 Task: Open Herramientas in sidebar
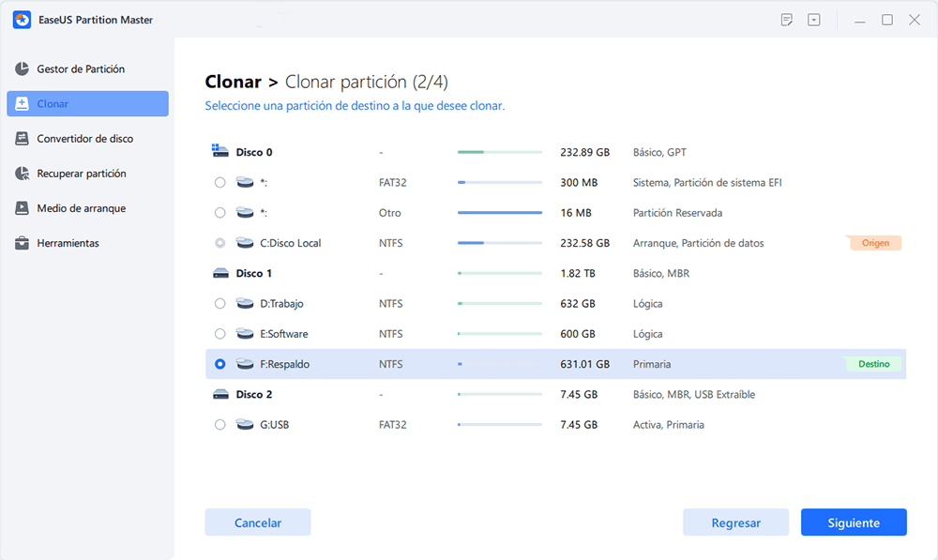(x=88, y=243)
